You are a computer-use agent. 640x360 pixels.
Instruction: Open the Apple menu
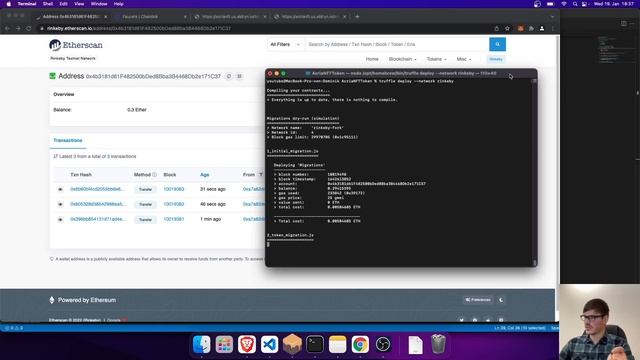coord(8,4)
